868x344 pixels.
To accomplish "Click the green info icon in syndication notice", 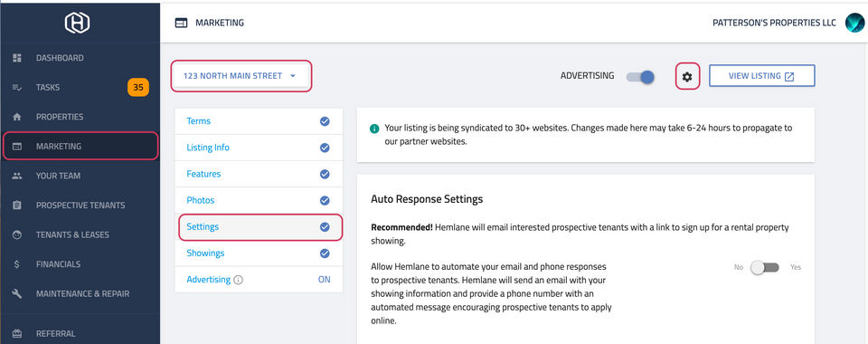I will click(374, 129).
